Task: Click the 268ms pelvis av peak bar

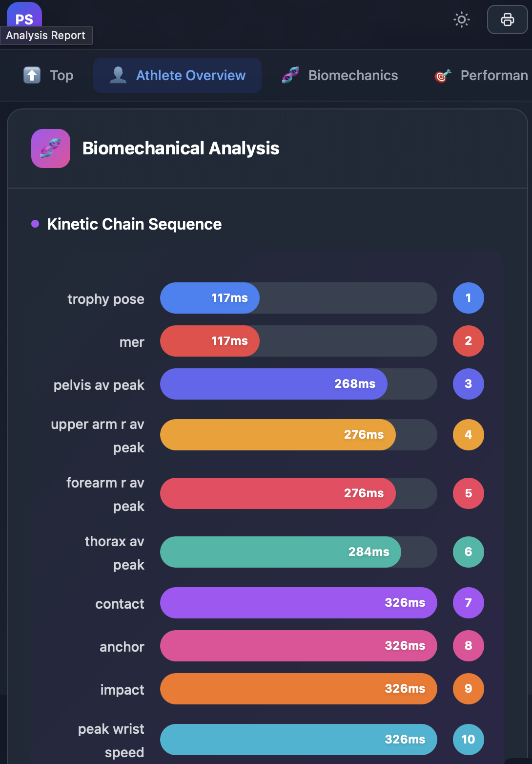Action: 273,384
